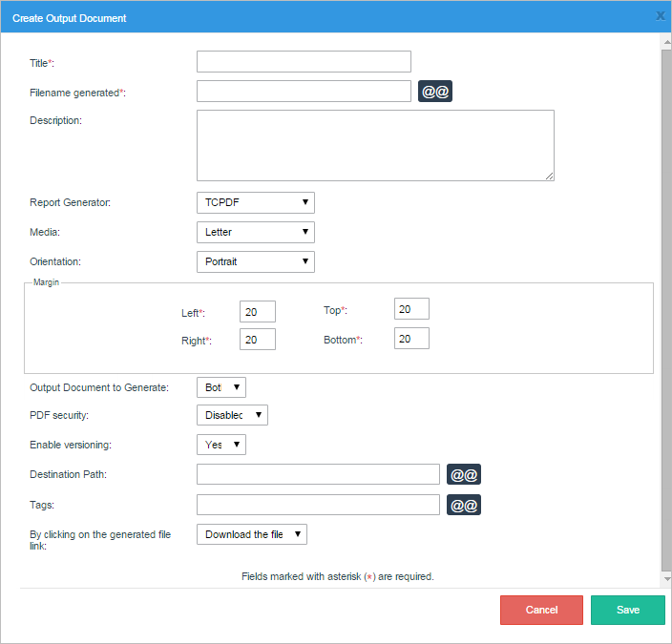Screen dimensions: 672x644
Task: Select the Left margin field
Action: [257, 312]
